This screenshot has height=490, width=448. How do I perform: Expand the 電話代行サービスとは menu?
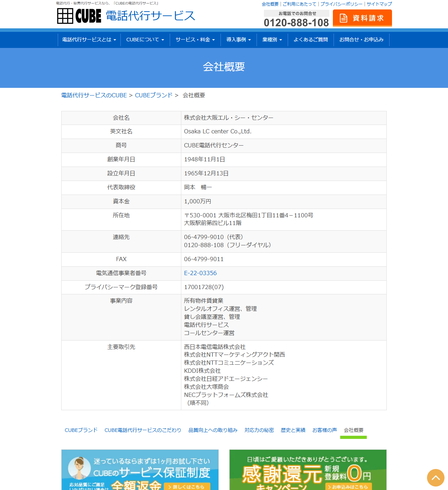point(89,40)
